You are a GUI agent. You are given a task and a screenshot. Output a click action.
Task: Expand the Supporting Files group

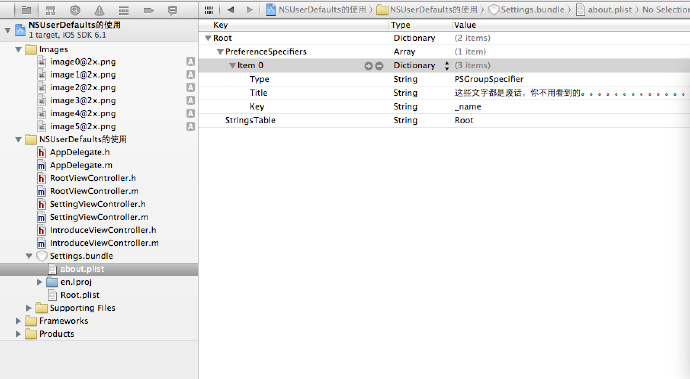[x=29, y=308]
